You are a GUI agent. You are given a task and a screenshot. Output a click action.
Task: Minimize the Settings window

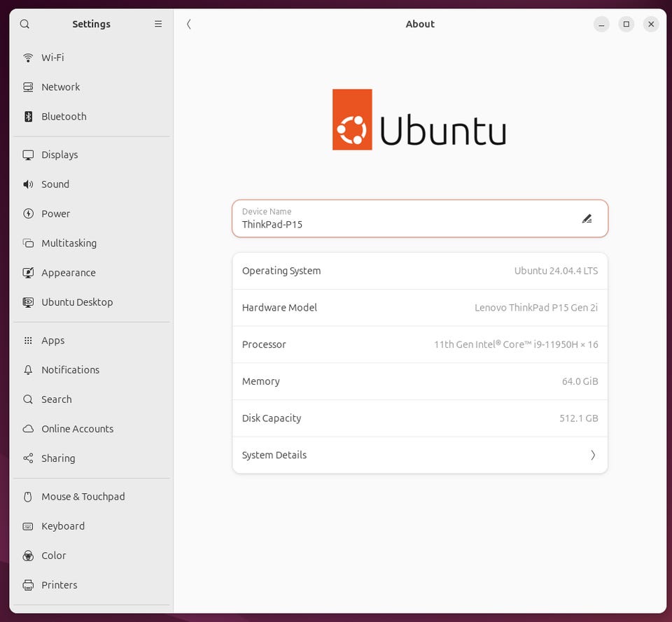click(601, 24)
